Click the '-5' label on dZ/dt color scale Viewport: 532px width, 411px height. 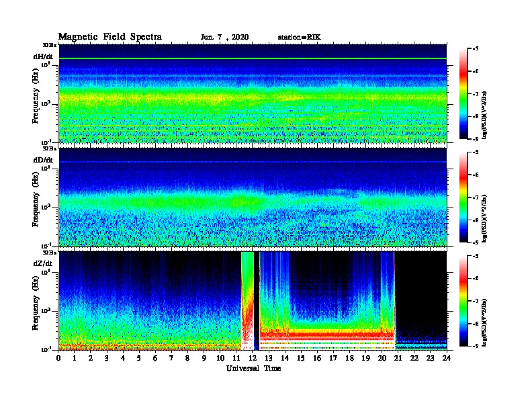475,256
